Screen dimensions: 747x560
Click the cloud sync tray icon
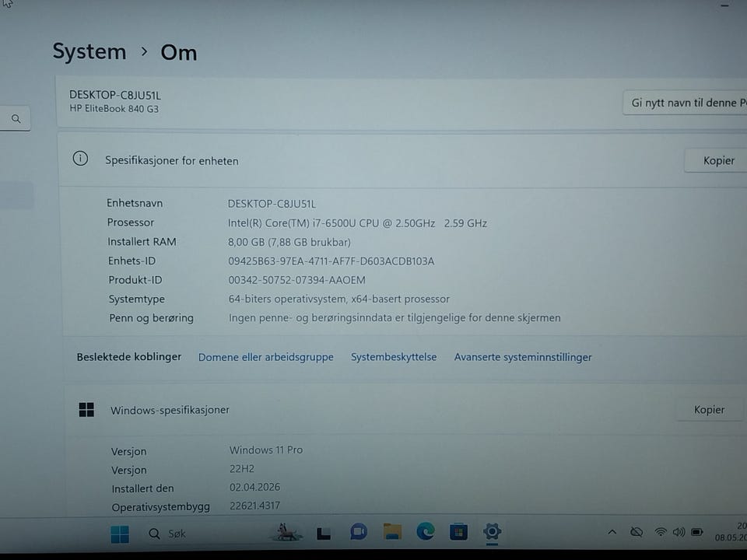[637, 532]
